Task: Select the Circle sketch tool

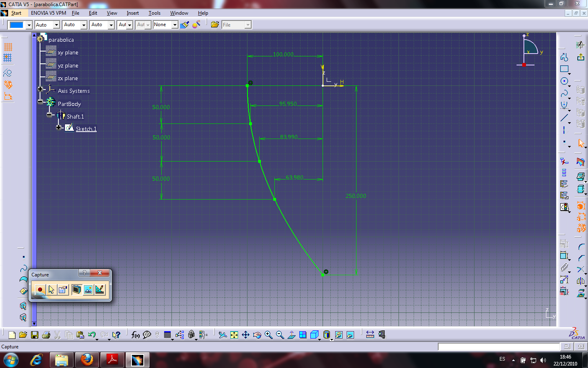Action: pyautogui.click(x=564, y=81)
